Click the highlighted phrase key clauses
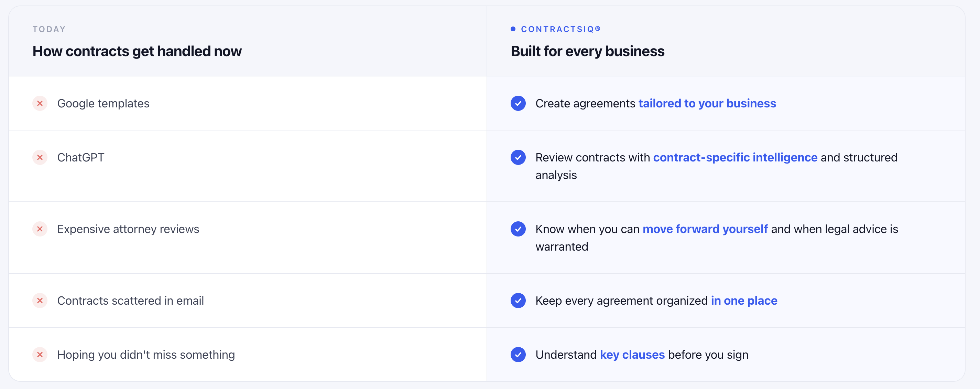This screenshot has width=980, height=389. [x=632, y=355]
